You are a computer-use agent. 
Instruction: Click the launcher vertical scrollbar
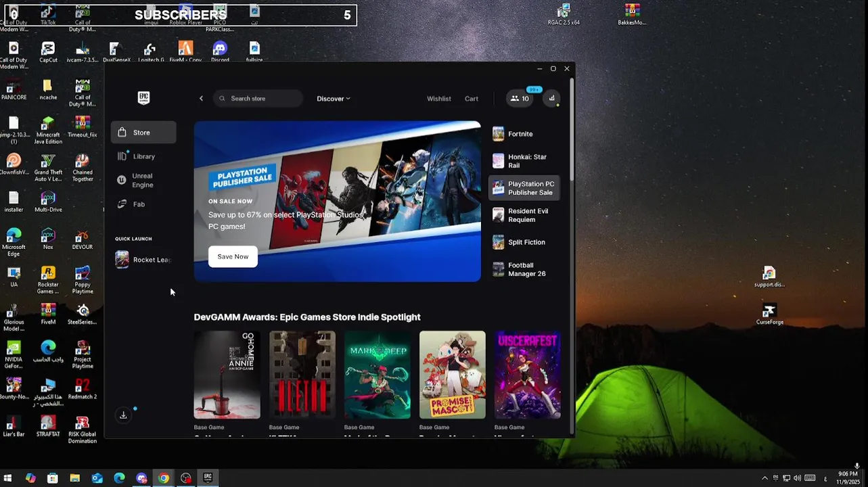(x=572, y=130)
